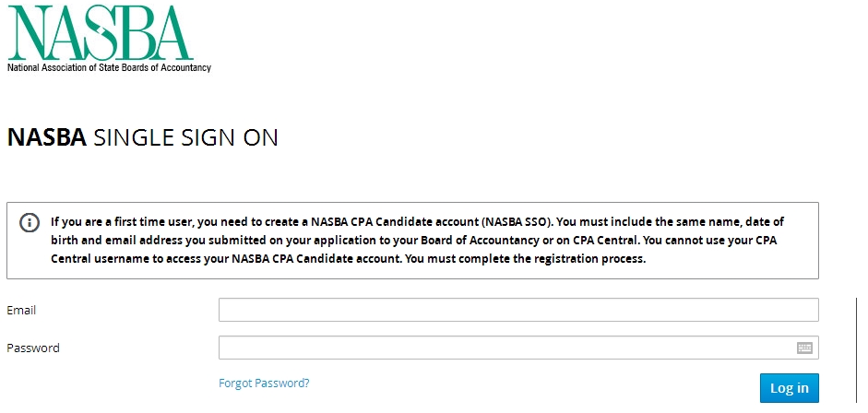Click the 'or on CPA Central' text in notice
Screen dimensions: 868x413
point(547,241)
